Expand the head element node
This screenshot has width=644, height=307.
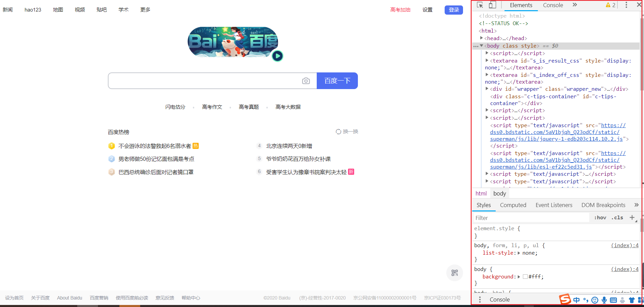(481, 38)
